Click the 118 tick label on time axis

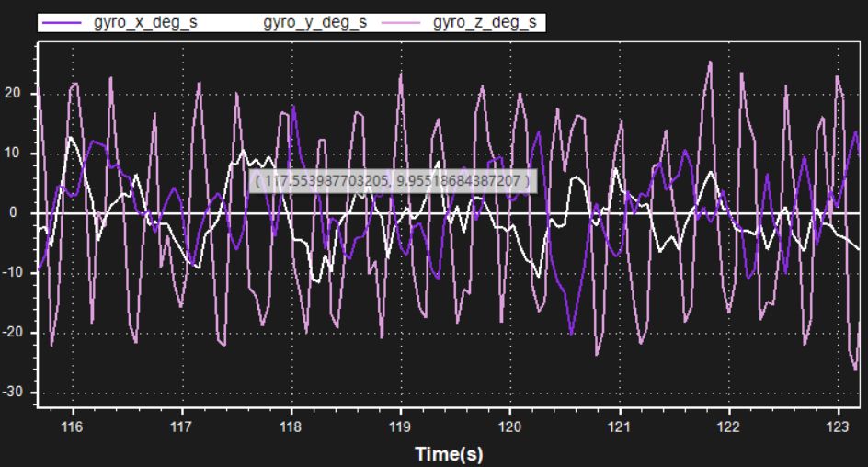pos(291,427)
